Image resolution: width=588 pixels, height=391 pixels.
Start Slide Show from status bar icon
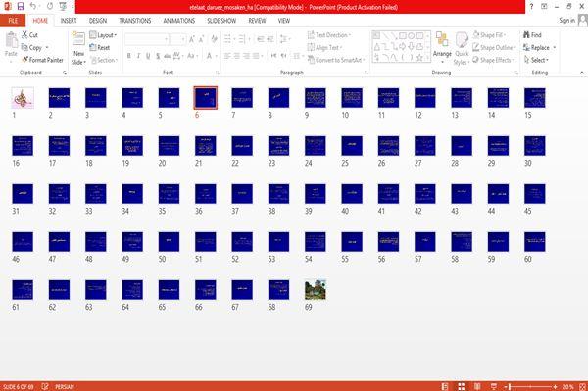tap(494, 386)
